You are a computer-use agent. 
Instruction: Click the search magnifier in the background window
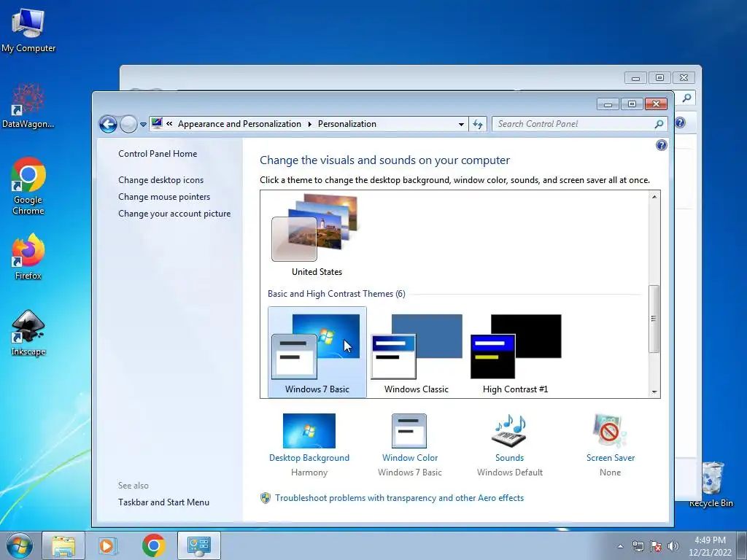point(687,98)
